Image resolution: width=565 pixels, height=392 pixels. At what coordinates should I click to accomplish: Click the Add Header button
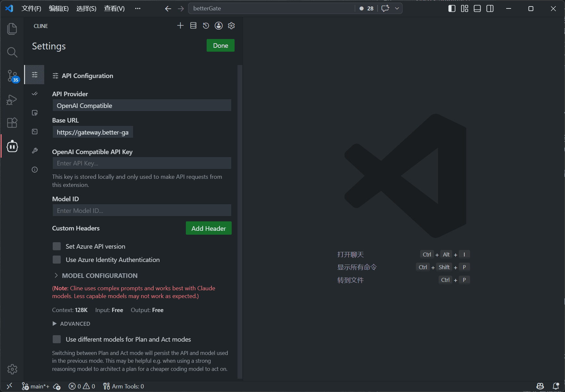209,228
